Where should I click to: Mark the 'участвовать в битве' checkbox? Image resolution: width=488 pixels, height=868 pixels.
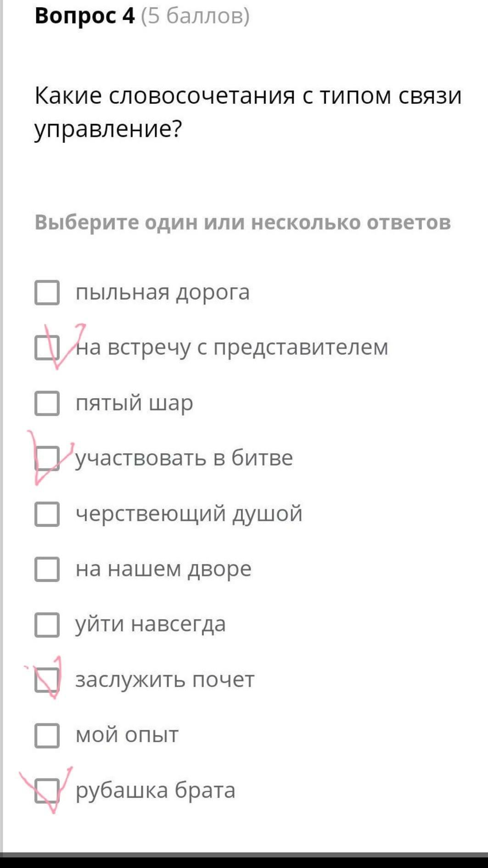tap(47, 458)
